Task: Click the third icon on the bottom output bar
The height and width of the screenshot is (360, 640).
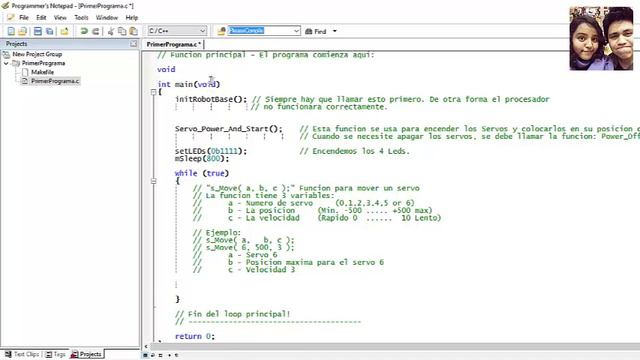Action: (x=160, y=355)
